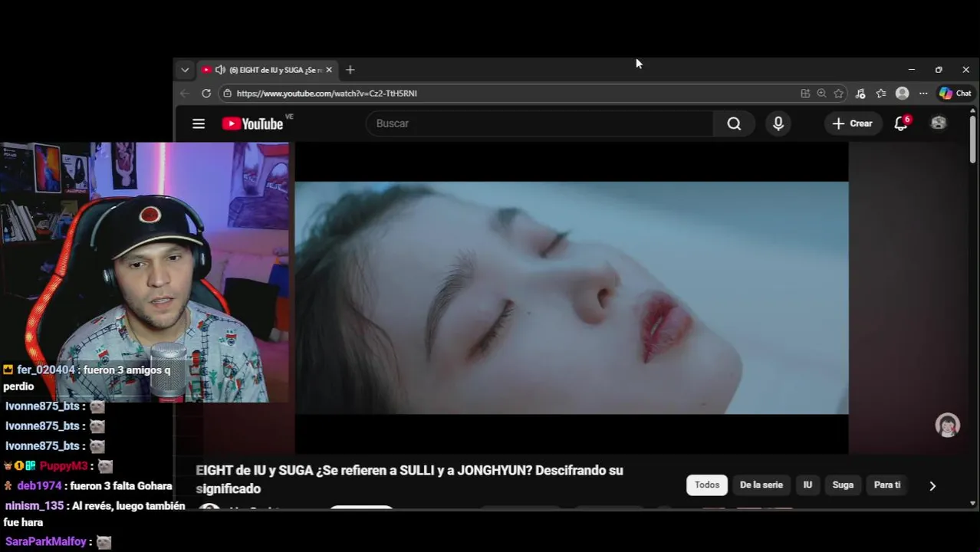The height and width of the screenshot is (552, 980).
Task: Focus the Buscar search field
Action: [x=540, y=123]
